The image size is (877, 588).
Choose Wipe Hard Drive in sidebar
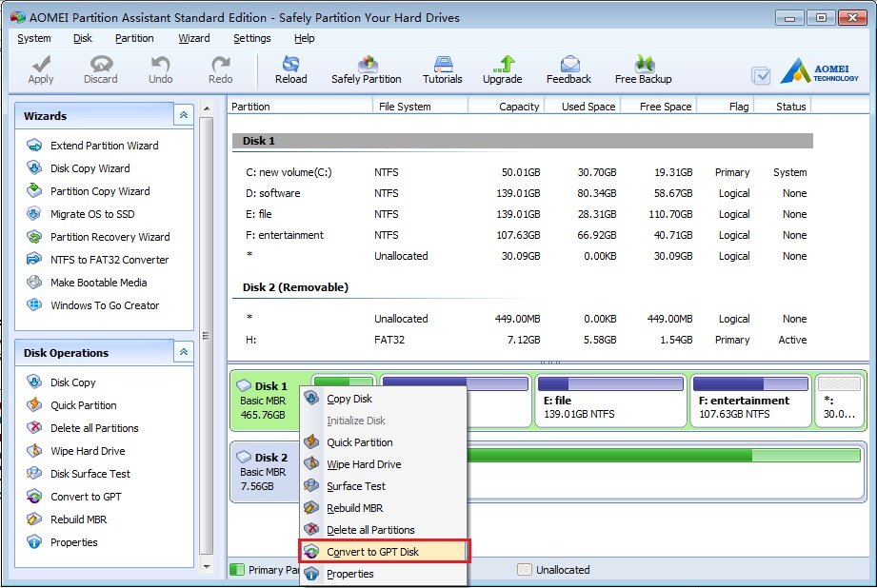pos(88,451)
